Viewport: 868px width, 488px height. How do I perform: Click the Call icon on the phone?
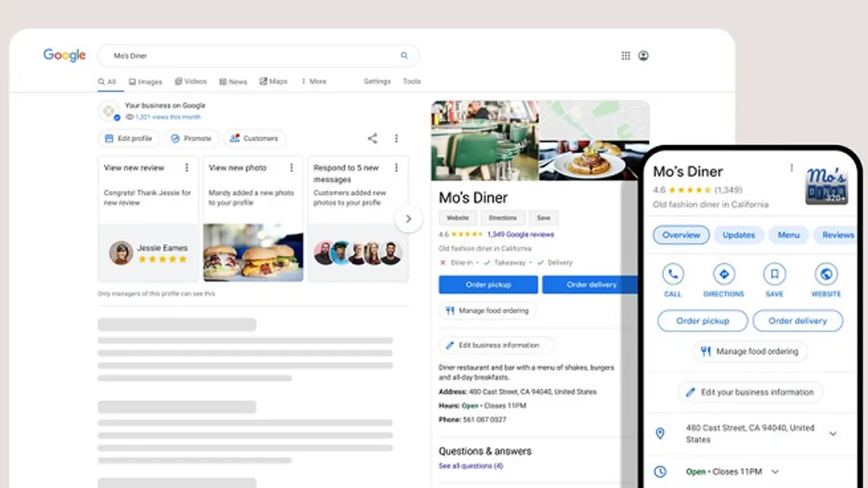673,274
